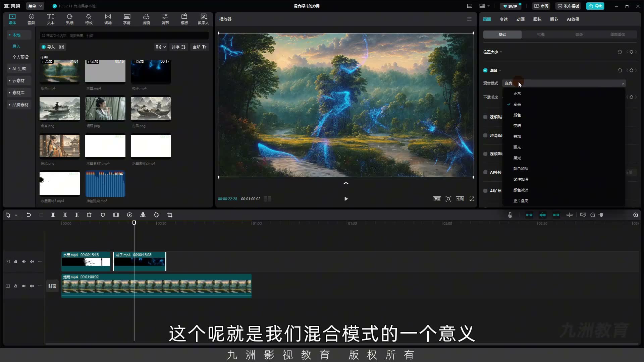Adjust the timeline zoom slider handle
This screenshot has height=362, width=644.
[601, 215]
